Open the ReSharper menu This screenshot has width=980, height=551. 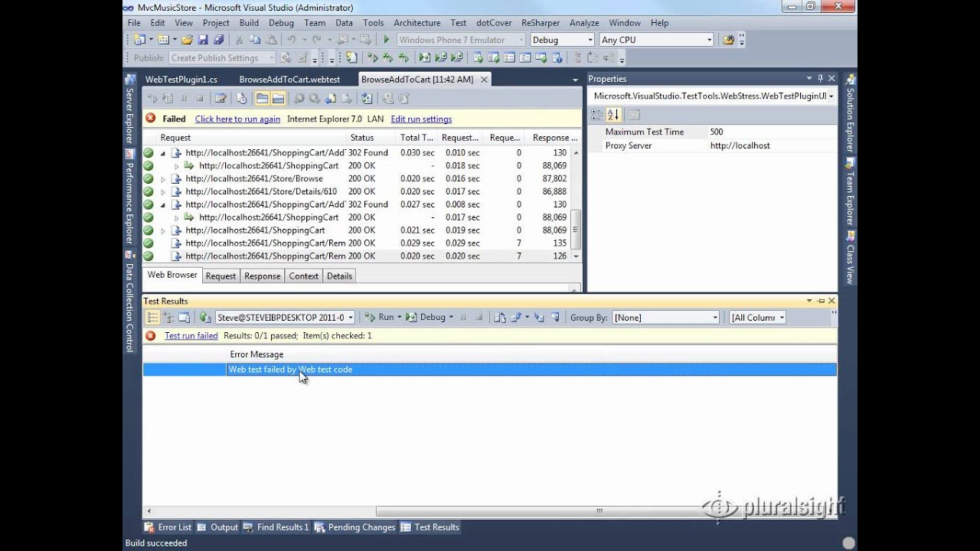(x=541, y=23)
